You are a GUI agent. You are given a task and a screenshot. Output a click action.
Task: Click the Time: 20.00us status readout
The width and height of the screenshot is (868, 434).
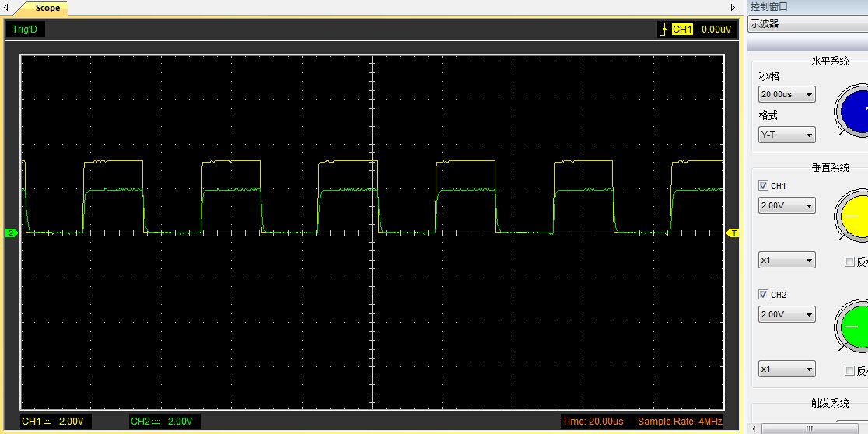(593, 422)
